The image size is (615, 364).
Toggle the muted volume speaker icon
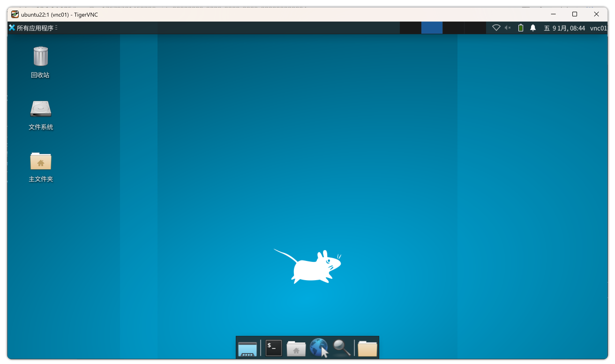(507, 28)
